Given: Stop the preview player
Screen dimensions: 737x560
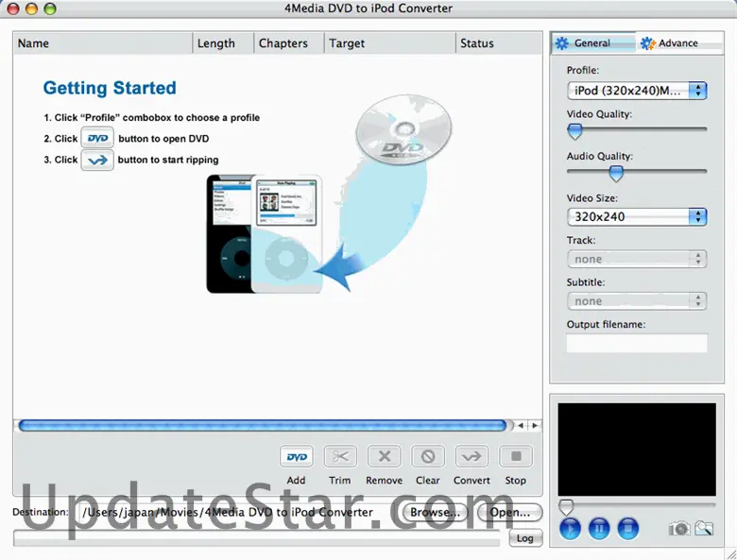Looking at the screenshot, I should pyautogui.click(x=628, y=529).
